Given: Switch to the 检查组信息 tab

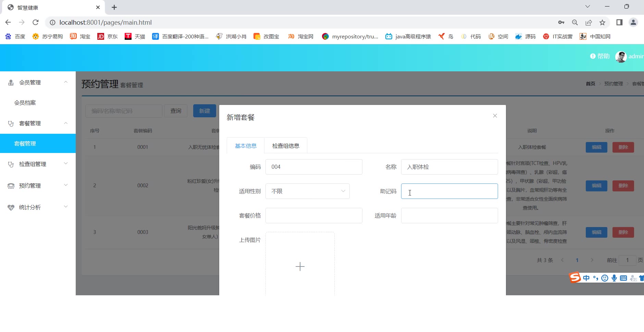Looking at the screenshot, I should [286, 146].
